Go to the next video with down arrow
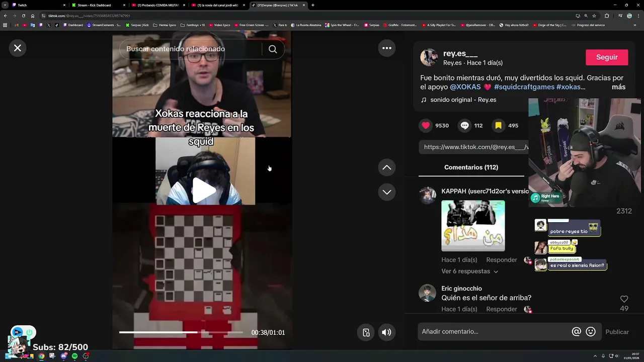 [x=387, y=192]
